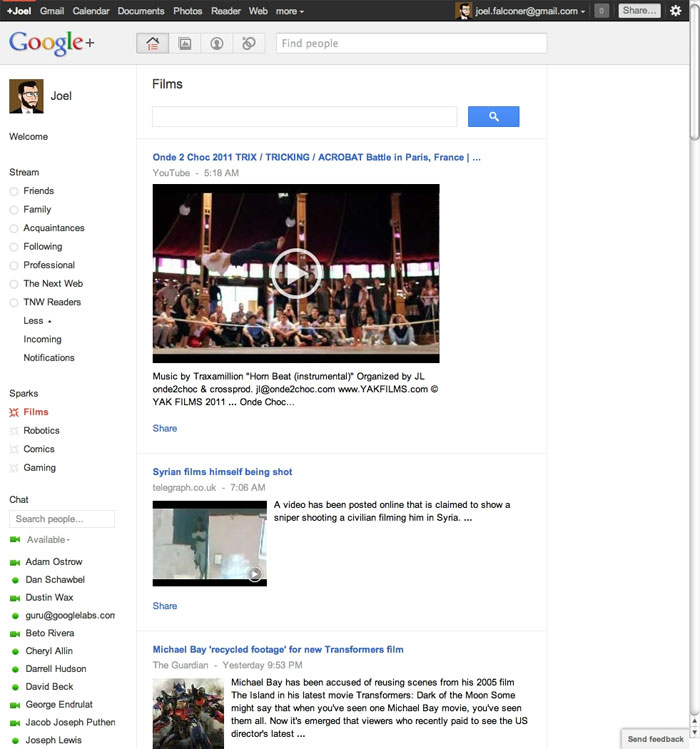
Task: Open the Home stream icon
Action: [152, 43]
